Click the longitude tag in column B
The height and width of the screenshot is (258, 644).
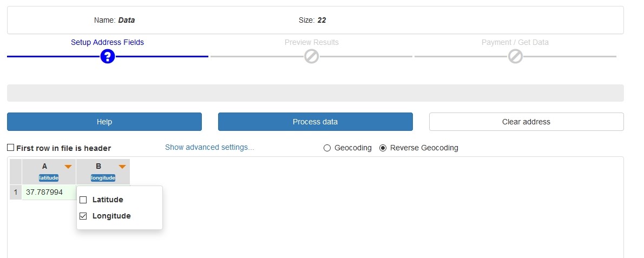click(103, 178)
